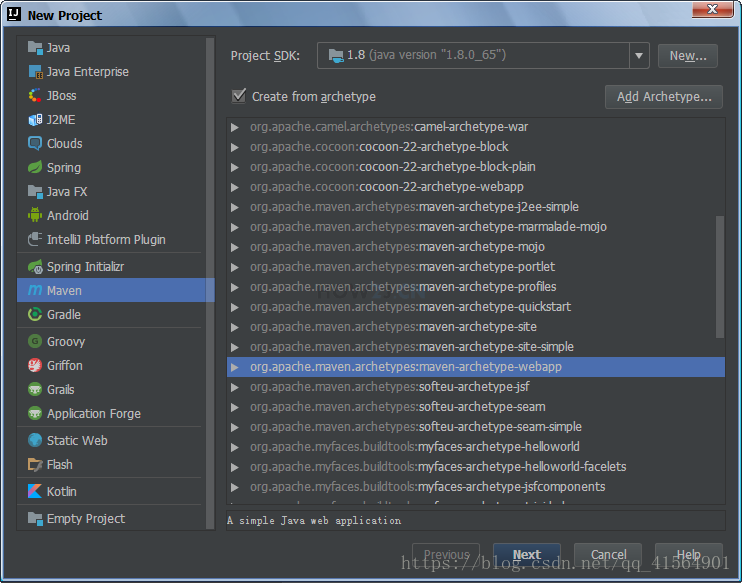The height and width of the screenshot is (583, 742).
Task: Click the Spring leaf icon
Action: pos(35,168)
